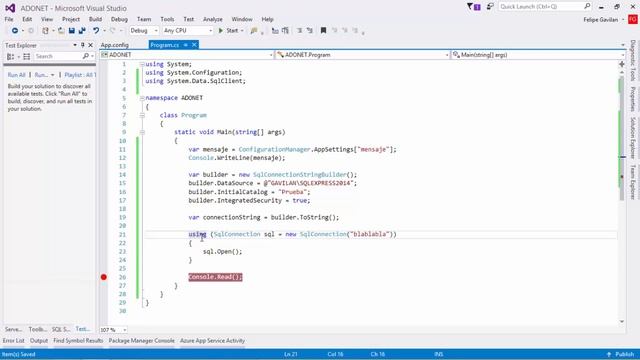Pin the Program.cs tab
Image resolution: width=640 pixels, height=360 pixels.
185,45
